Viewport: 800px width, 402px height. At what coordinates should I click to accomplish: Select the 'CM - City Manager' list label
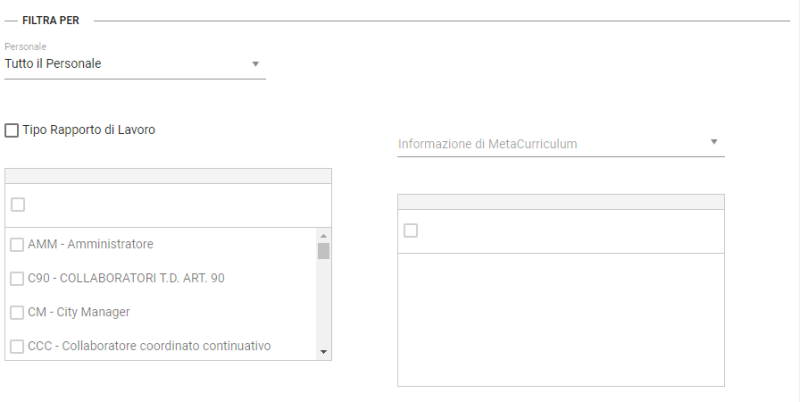79,312
